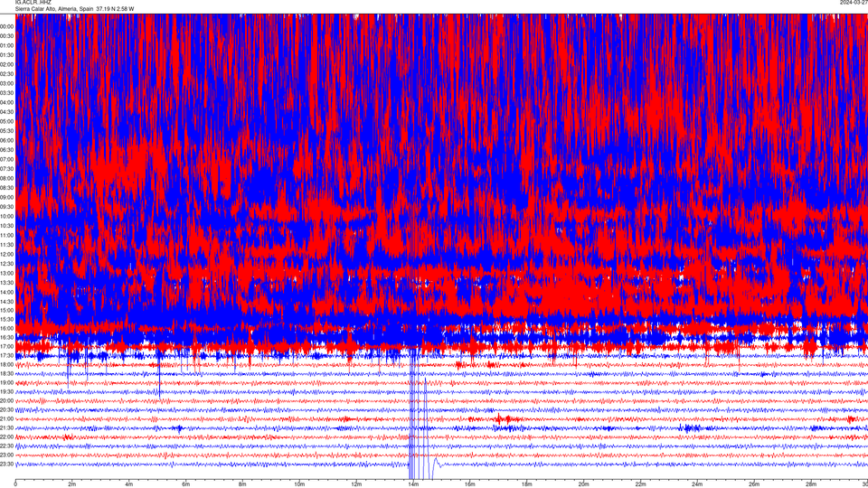Click the 03:00 time row label
This screenshot has height=488, width=868.
6,83
